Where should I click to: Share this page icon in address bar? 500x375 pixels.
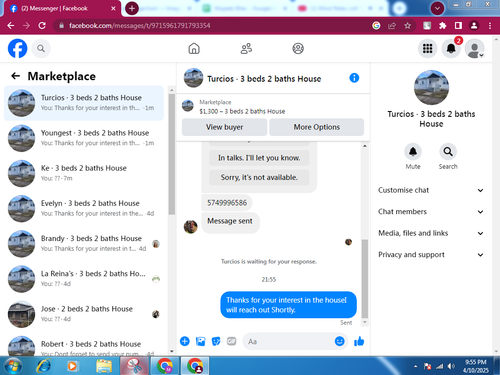pos(392,25)
